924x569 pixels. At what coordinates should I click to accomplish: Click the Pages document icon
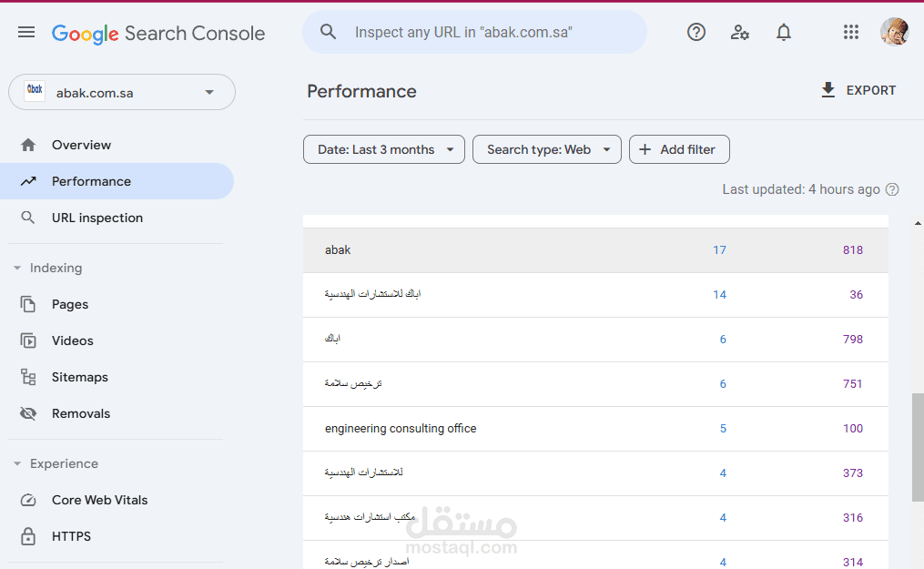27,304
